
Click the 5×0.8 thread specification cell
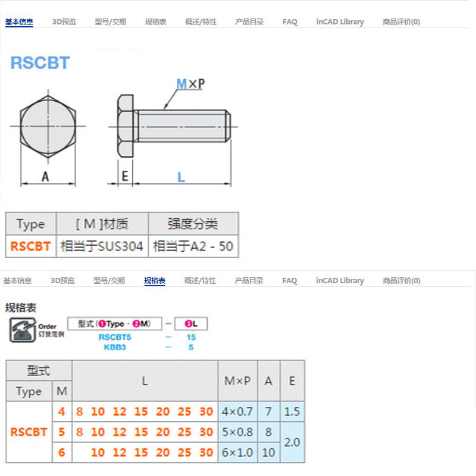(237, 432)
